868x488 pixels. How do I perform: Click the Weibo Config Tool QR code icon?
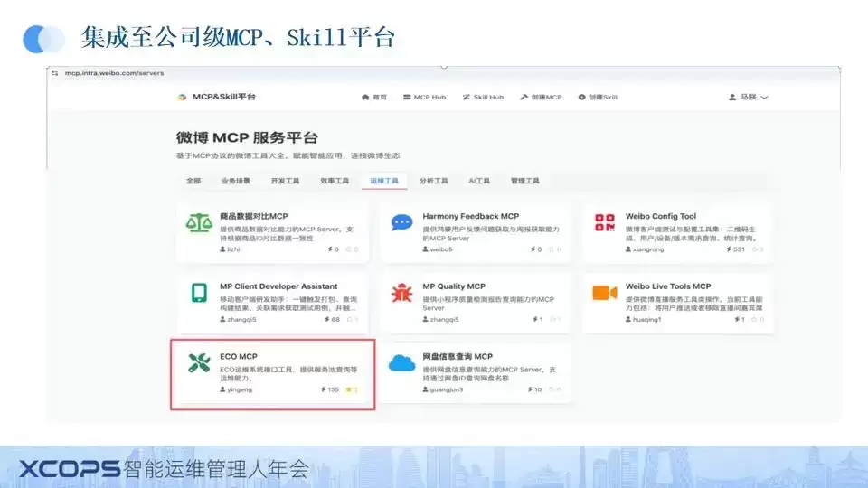click(605, 222)
